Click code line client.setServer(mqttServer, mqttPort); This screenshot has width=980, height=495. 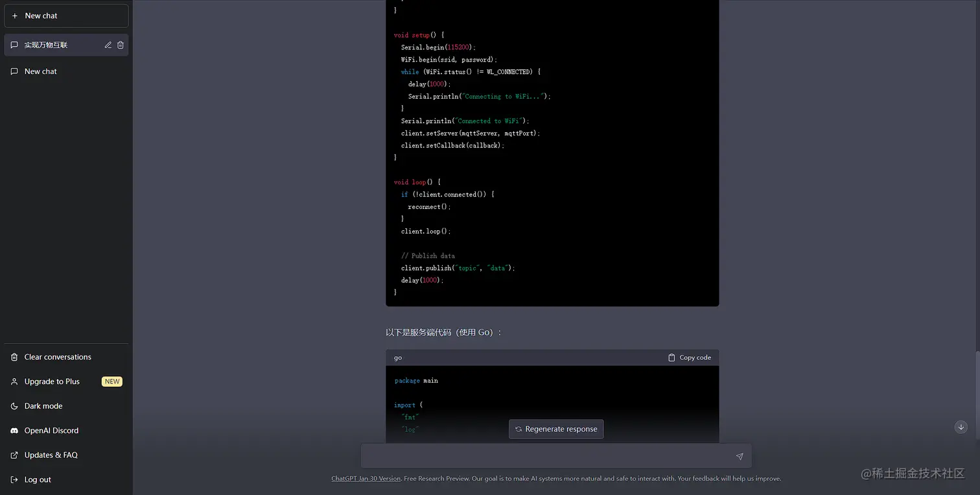tap(471, 133)
